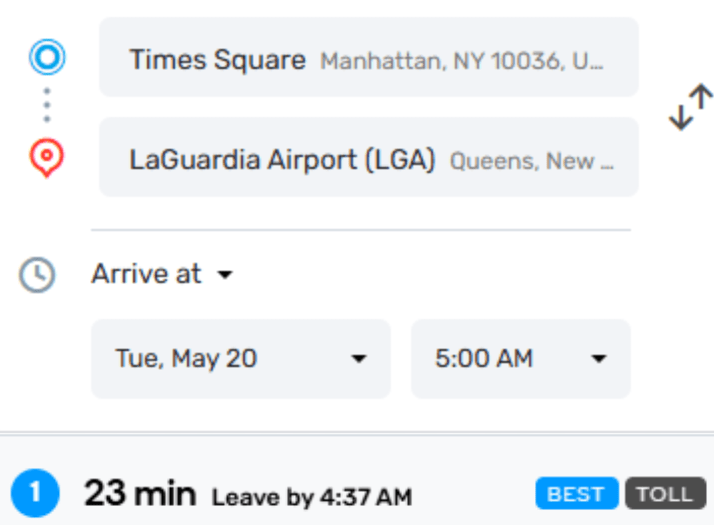Open the Tue, May 20 date dropdown

240,359
